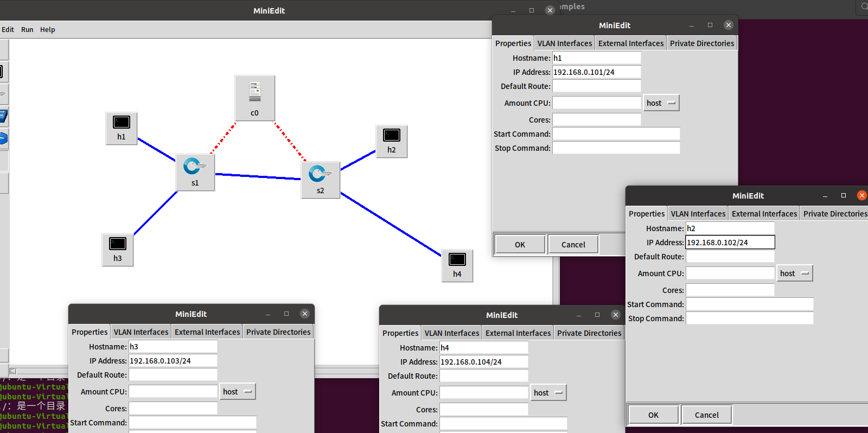Open Private Directories tab in h2 dialog
This screenshot has width=868, height=433.
coord(835,214)
